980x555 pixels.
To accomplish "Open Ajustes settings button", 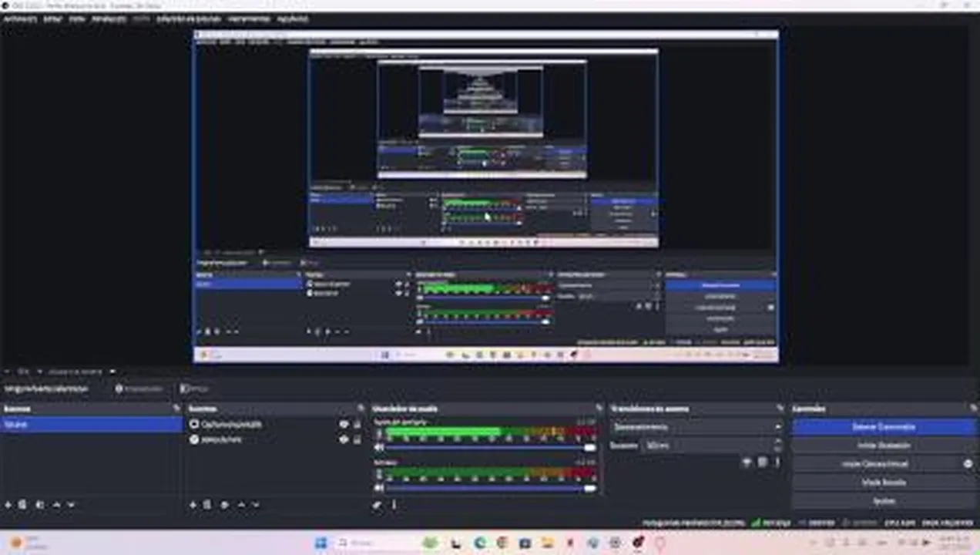I will [884, 501].
